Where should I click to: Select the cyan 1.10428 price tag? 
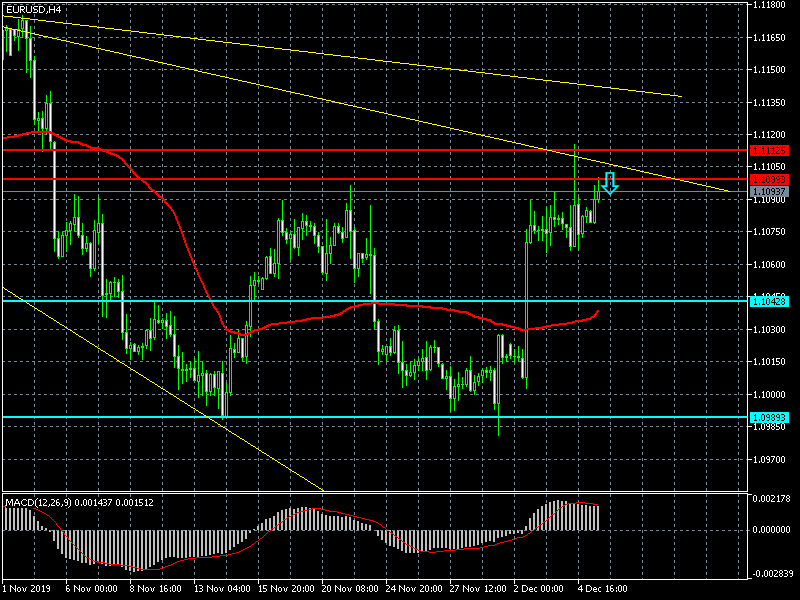pos(769,302)
